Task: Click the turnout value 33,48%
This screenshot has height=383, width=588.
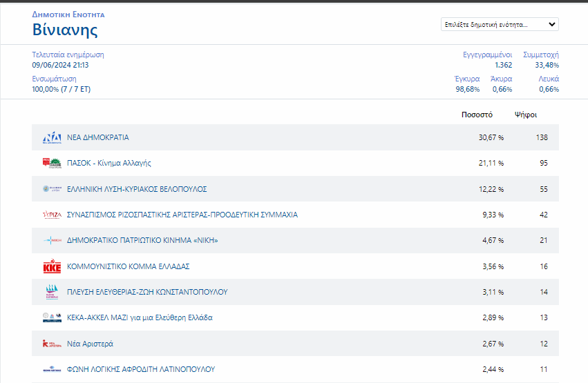Action: [x=547, y=65]
